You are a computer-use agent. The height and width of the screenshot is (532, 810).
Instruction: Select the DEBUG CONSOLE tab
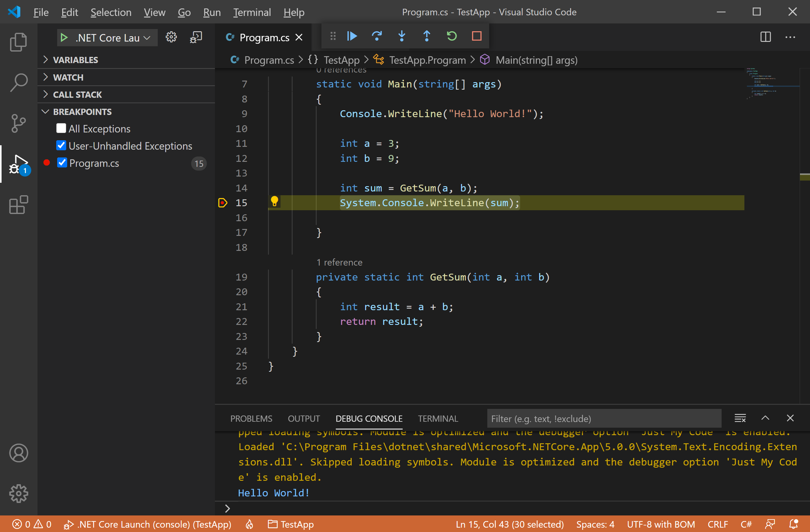[368, 419]
